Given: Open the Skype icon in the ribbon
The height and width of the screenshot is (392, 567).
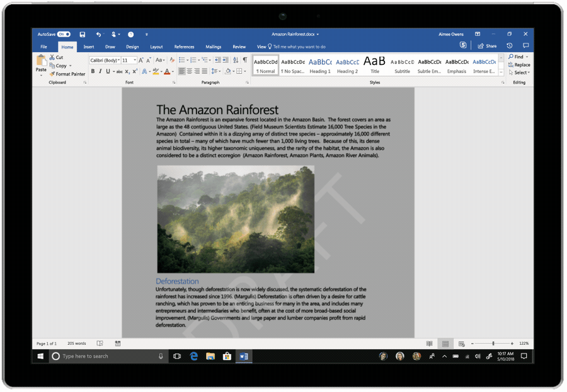Looking at the screenshot, I should 463,45.
